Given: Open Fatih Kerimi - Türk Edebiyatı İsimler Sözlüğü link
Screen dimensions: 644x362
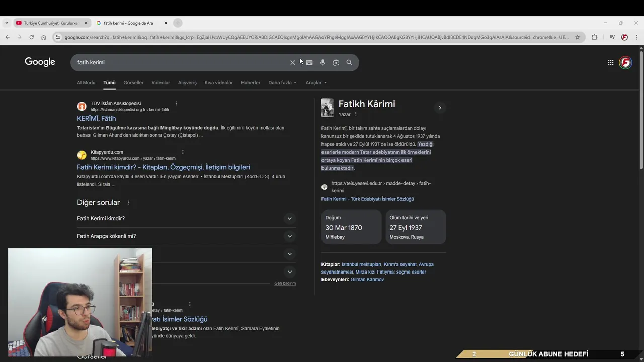Looking at the screenshot, I should (367, 199).
